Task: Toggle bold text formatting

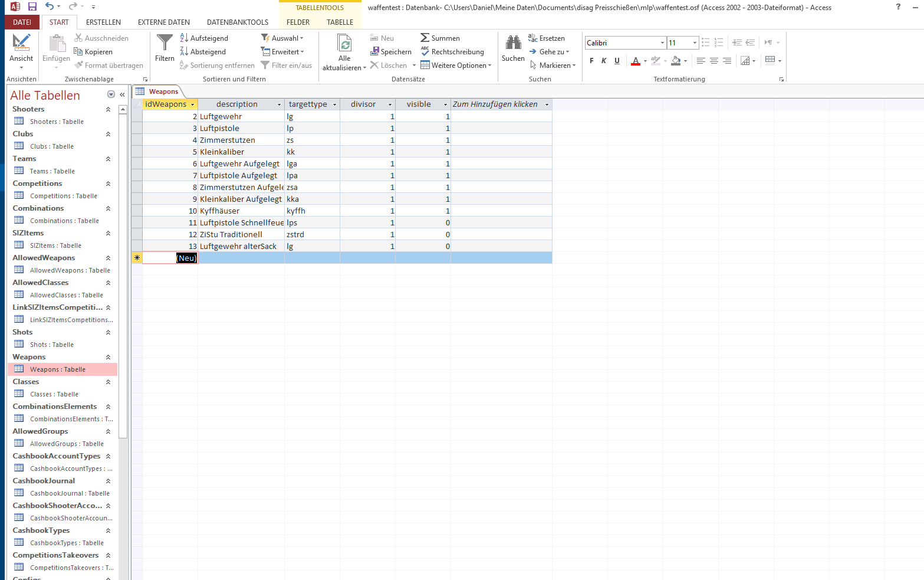Action: tap(591, 61)
